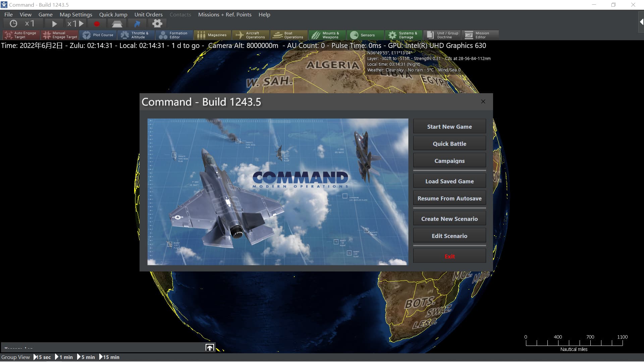Click Group View in status bar
Viewport: 644px width, 362px height.
click(x=15, y=357)
